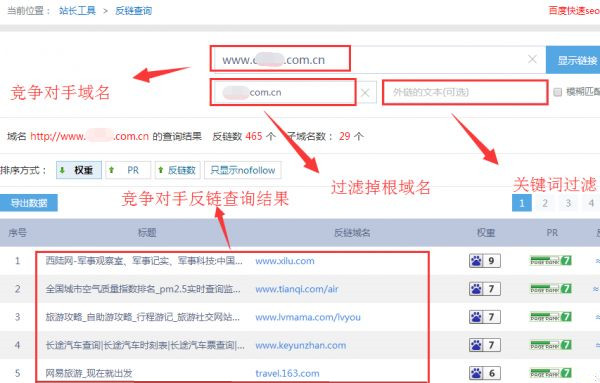600x383 pixels.
Task: Open the 反链查询 breadcrumb link
Action: click(x=134, y=11)
